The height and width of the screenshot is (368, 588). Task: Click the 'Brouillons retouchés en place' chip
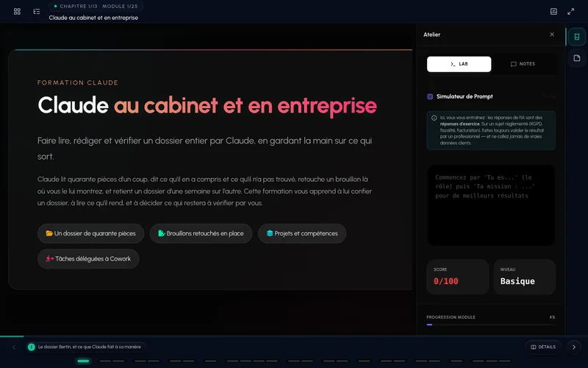point(201,233)
